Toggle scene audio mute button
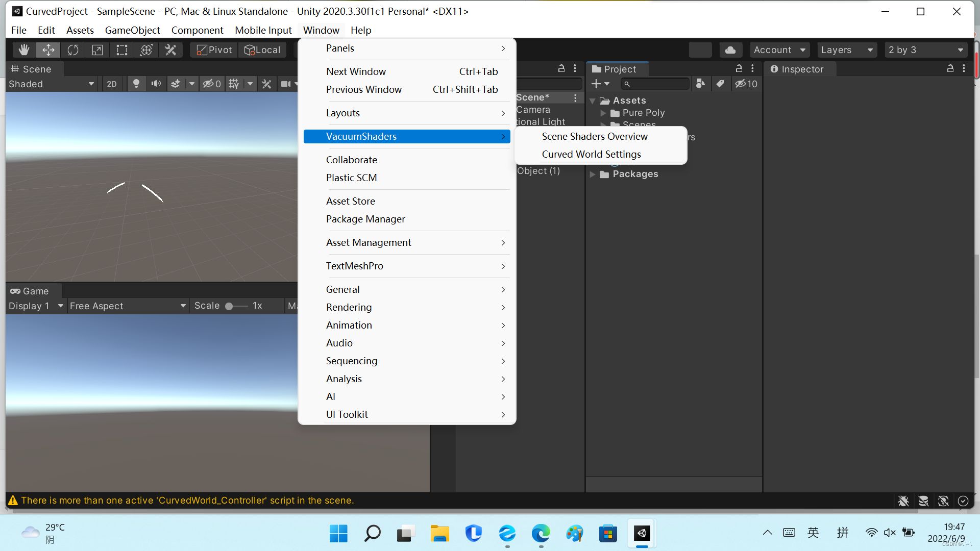The image size is (980, 551). click(x=156, y=84)
